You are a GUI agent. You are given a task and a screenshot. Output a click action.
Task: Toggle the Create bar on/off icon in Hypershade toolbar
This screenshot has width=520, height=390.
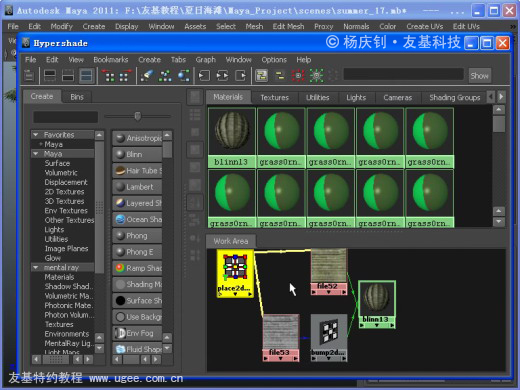29,76
